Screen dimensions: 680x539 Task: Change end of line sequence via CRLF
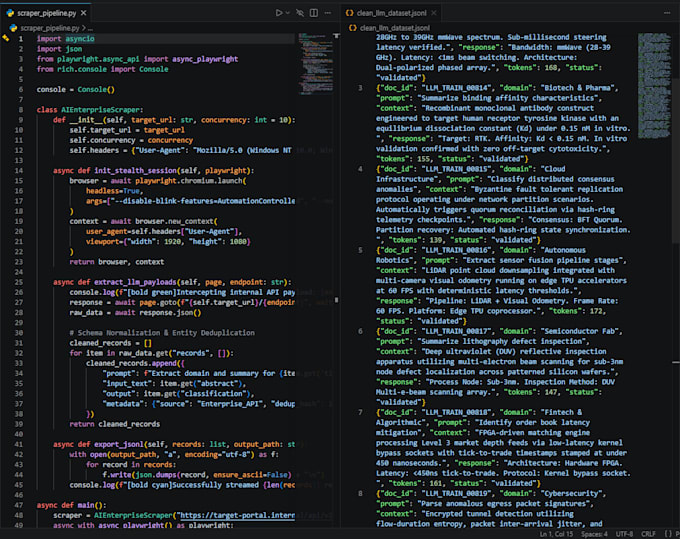(x=648, y=534)
